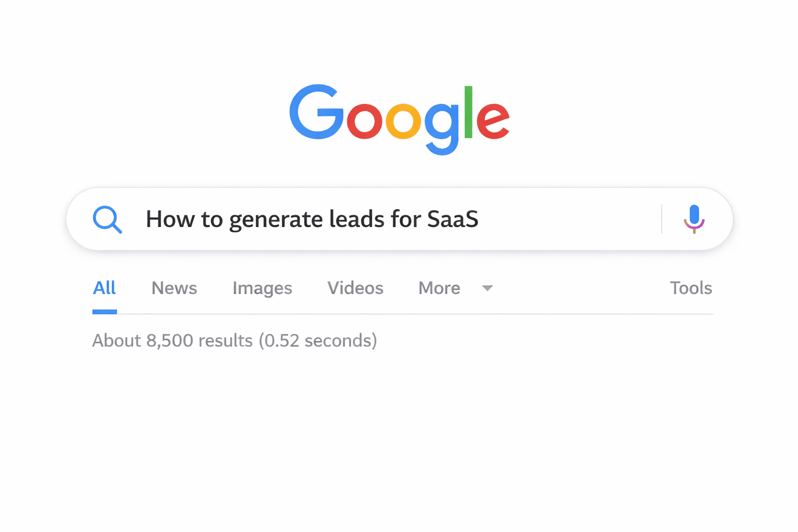Screen dimensions: 798x532
Task: Click the Tools link
Action: click(691, 288)
